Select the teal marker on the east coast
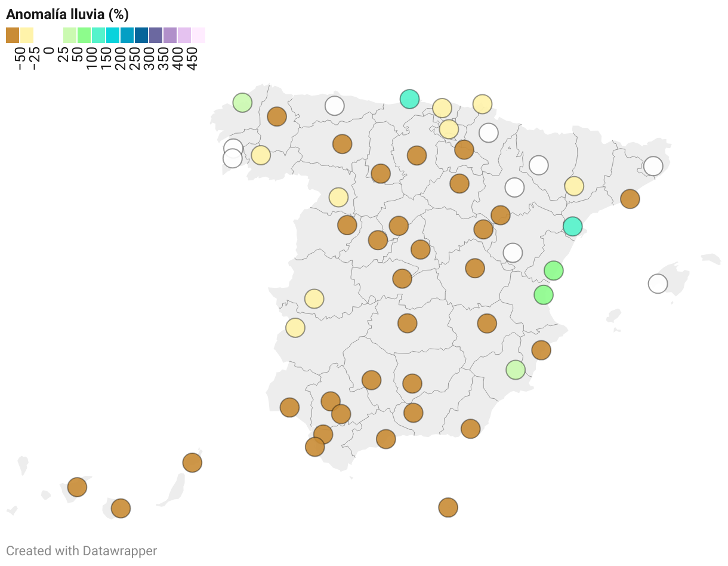 572,226
